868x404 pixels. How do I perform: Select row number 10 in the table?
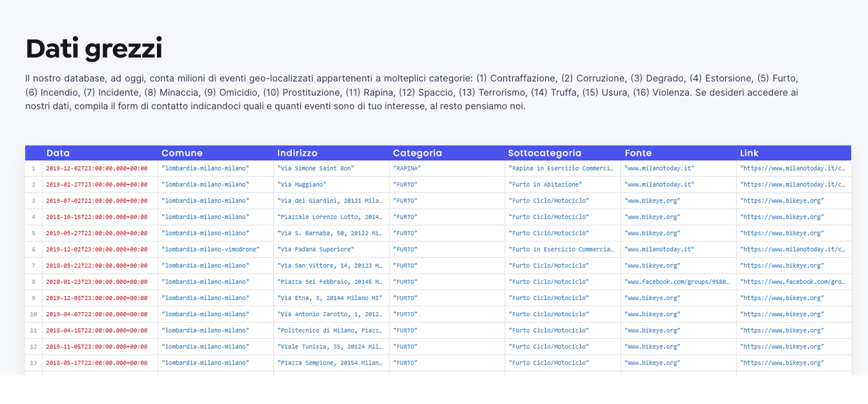[34, 314]
